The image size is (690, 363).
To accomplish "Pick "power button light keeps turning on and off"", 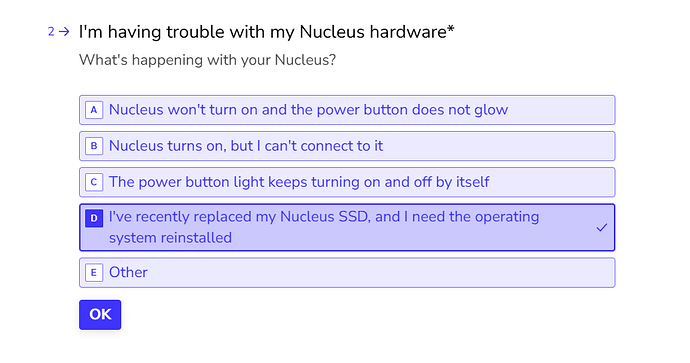I will click(x=347, y=182).
